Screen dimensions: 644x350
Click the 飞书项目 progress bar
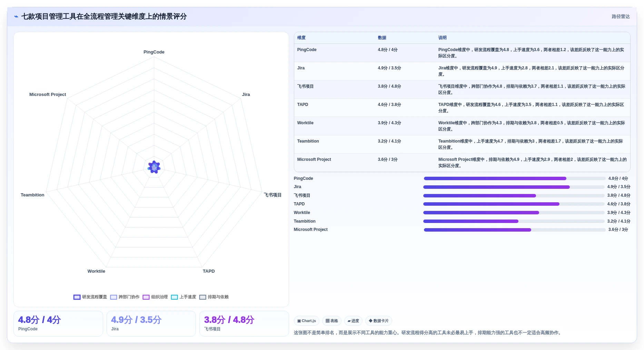coord(514,196)
